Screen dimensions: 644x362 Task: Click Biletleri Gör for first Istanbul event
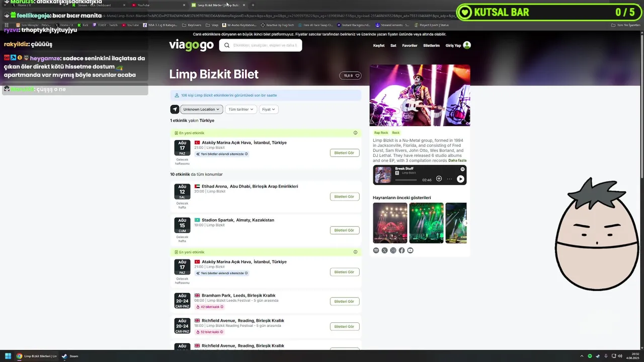tap(345, 153)
